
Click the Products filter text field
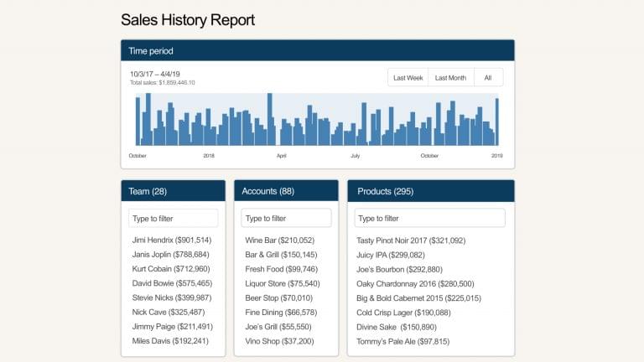point(430,219)
